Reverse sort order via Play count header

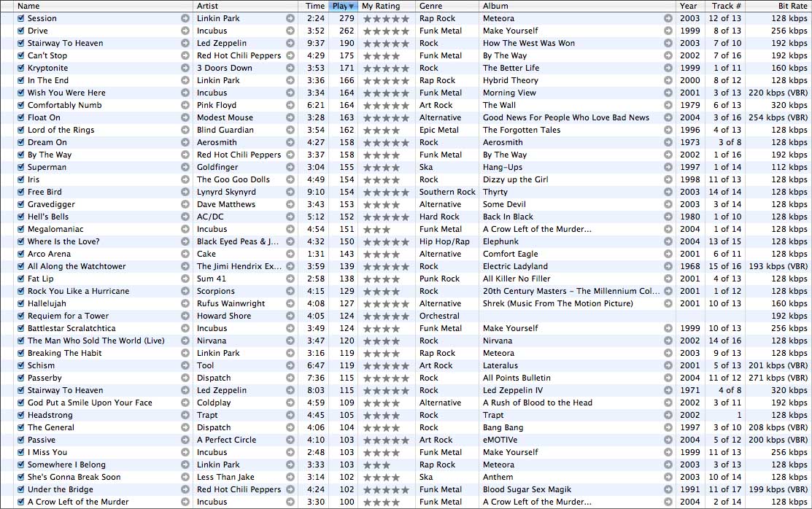[344, 6]
